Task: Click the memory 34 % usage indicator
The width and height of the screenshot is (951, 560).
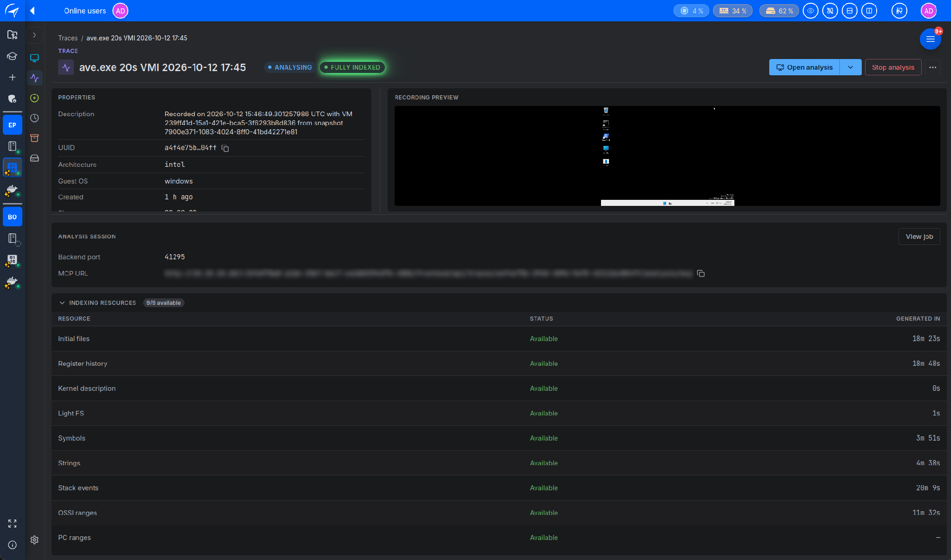Action: [733, 11]
